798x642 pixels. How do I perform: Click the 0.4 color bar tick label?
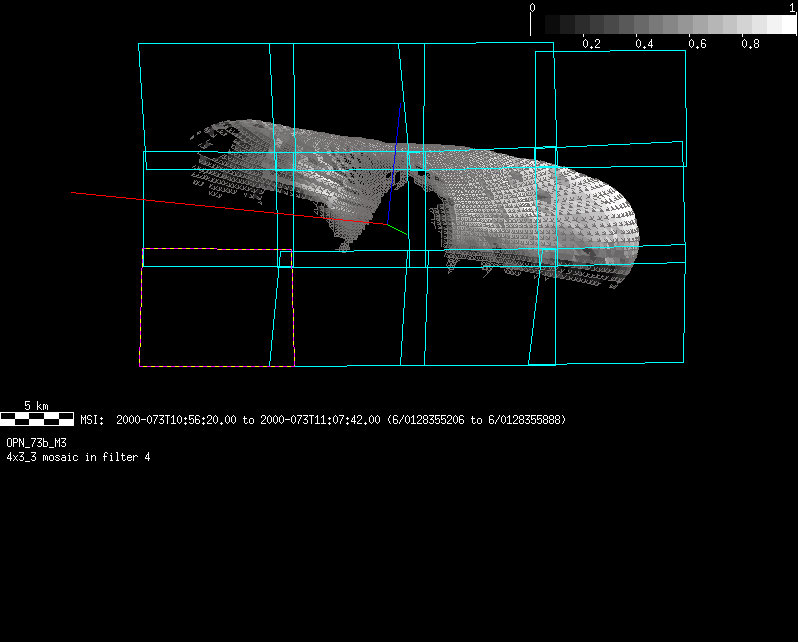[644, 45]
